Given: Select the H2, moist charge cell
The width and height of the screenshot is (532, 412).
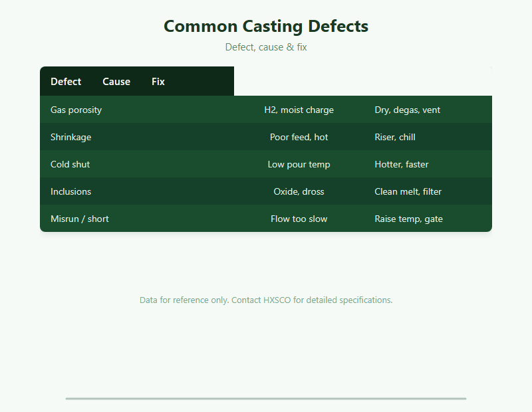Looking at the screenshot, I should click(299, 110).
